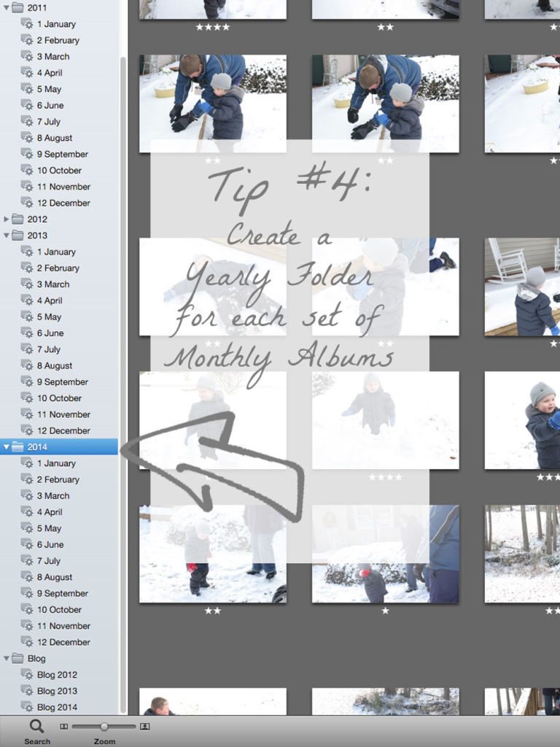Open 6 June under the 2014 folder
This screenshot has width=560, height=747.
tap(50, 544)
